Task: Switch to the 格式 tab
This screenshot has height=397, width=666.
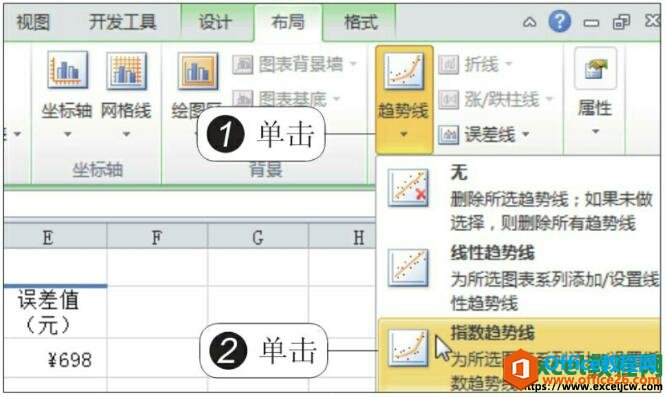Action: click(360, 22)
